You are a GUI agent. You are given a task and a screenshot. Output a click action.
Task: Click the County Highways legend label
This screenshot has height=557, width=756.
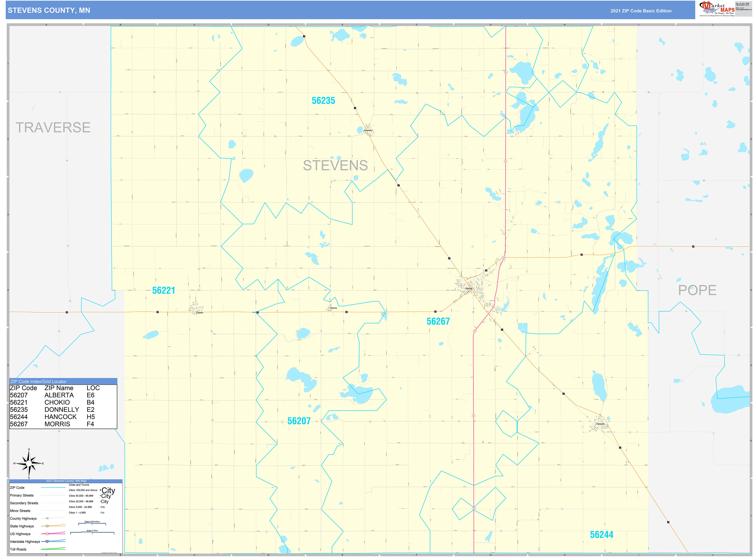(x=23, y=519)
